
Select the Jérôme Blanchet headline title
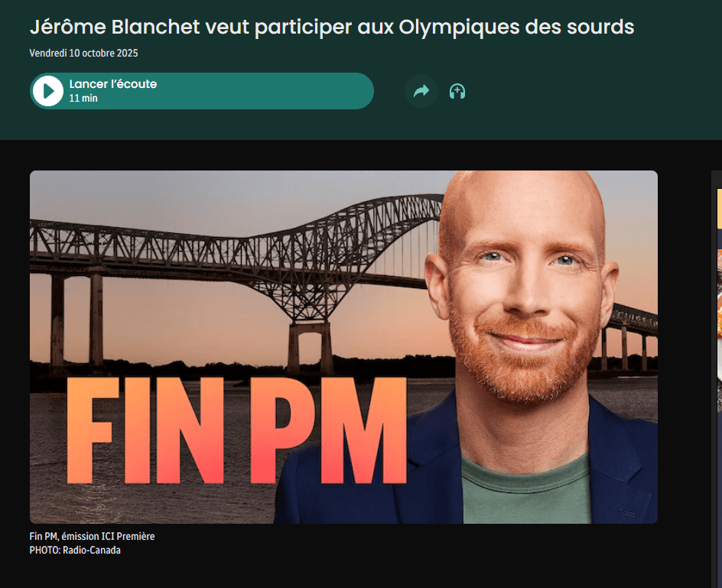click(x=331, y=27)
